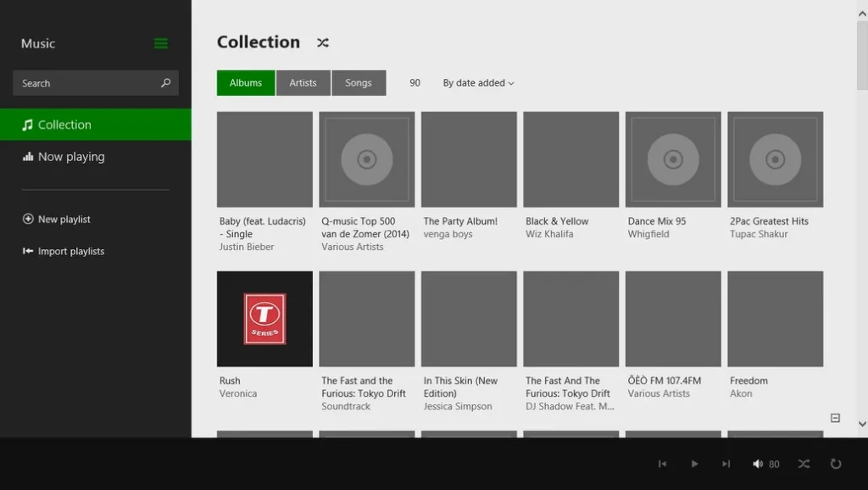Open the Black & Yellow album cover

click(x=571, y=159)
